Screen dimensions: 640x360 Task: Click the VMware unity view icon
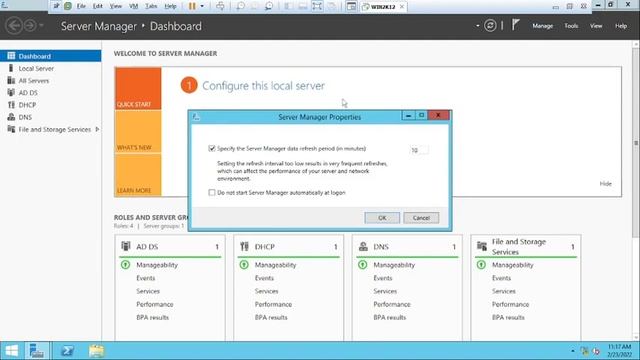(x=331, y=6)
